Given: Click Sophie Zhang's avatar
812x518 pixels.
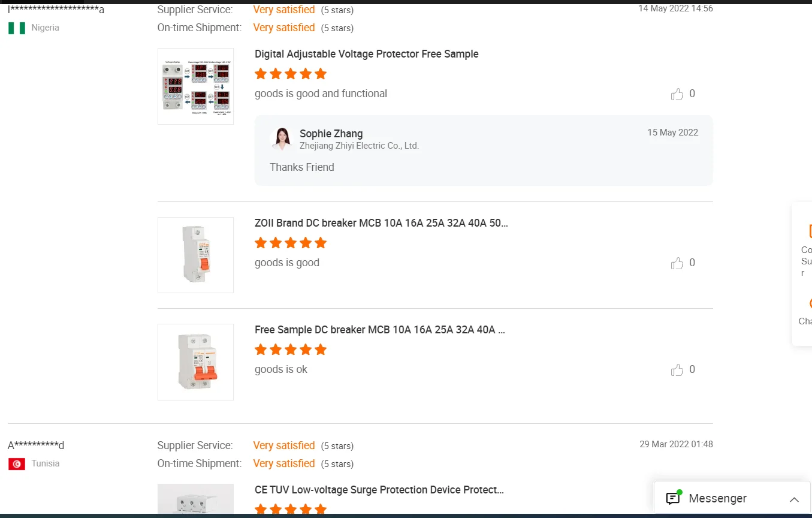Looking at the screenshot, I should pos(281,138).
